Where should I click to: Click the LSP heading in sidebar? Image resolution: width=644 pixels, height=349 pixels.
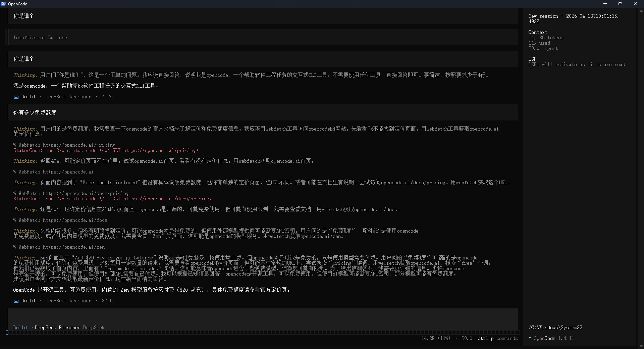pyautogui.click(x=533, y=59)
